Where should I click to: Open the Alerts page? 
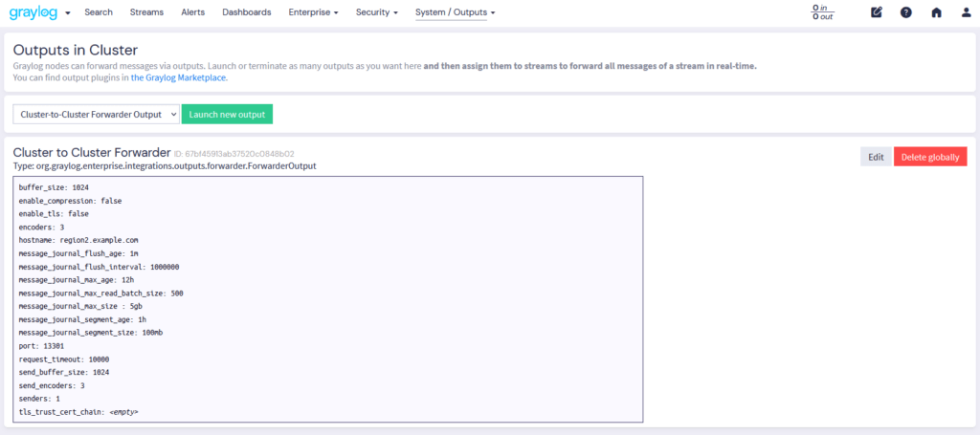192,12
